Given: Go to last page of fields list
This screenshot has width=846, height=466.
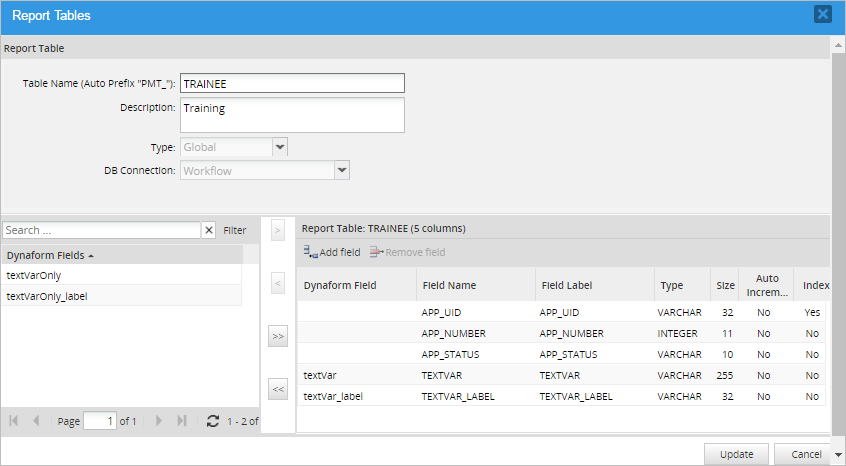Looking at the screenshot, I should coord(182,421).
